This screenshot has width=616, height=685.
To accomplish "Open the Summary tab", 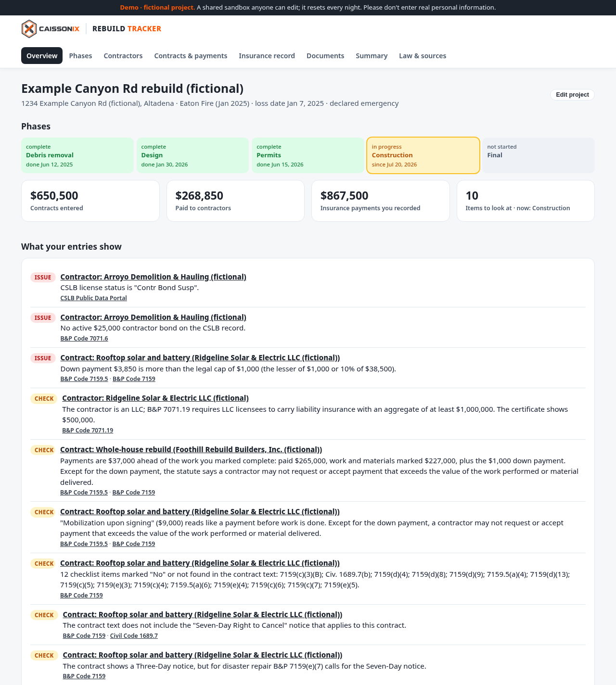I will tap(372, 56).
